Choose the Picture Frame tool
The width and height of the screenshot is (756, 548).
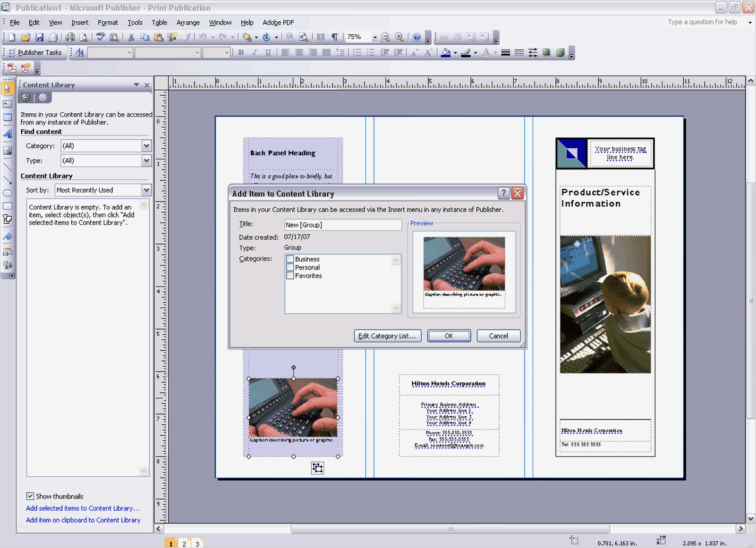[8, 151]
